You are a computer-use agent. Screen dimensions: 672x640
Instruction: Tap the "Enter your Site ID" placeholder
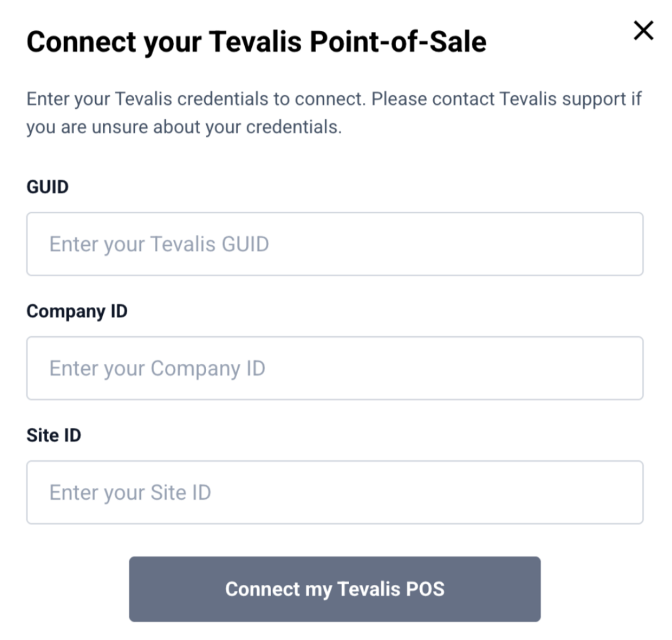[130, 492]
